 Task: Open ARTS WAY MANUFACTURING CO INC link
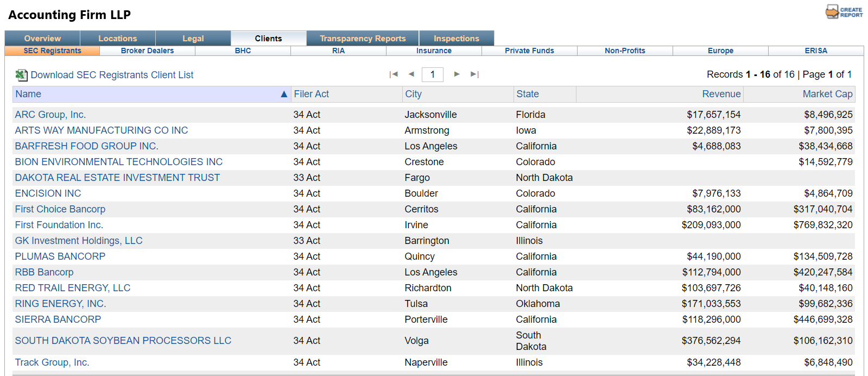click(102, 130)
